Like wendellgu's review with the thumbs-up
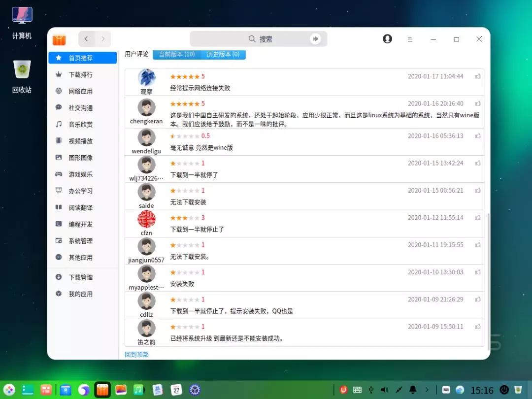Viewport: 532px width, 399px height. (x=477, y=136)
